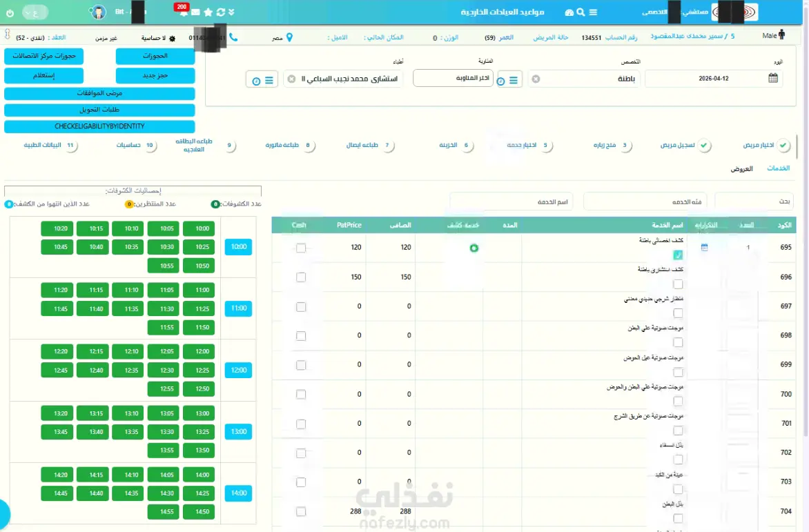Open the specialty combo box showing باطنة
Screen dimensions: 809x532
click(583, 79)
